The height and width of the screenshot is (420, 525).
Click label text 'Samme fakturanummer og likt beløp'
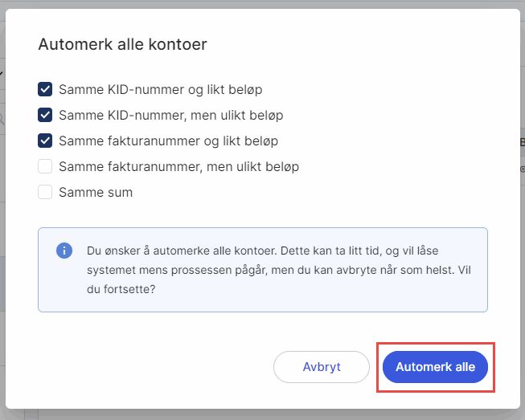168,141
